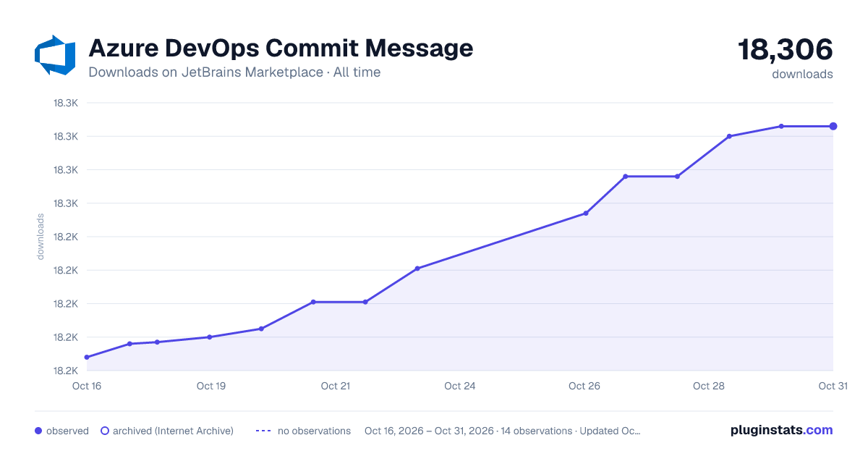This screenshot has width=868, height=456.
Task: Click the Azure DevOps logo icon
Action: [x=55, y=55]
